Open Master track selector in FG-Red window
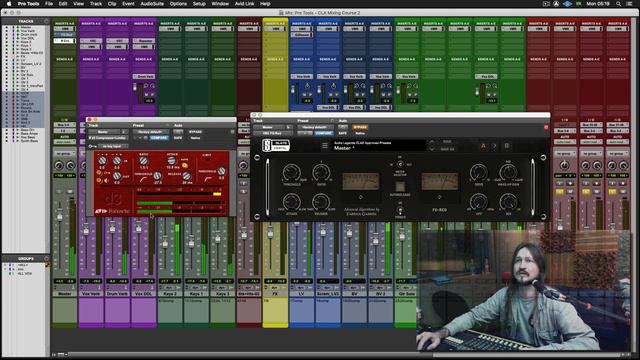The height and width of the screenshot is (360, 640). 268,127
